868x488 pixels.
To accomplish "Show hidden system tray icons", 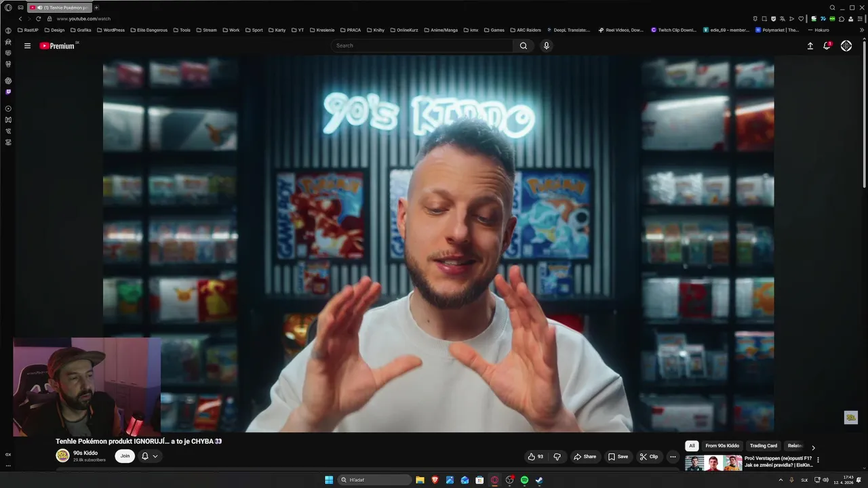I will 781,480.
